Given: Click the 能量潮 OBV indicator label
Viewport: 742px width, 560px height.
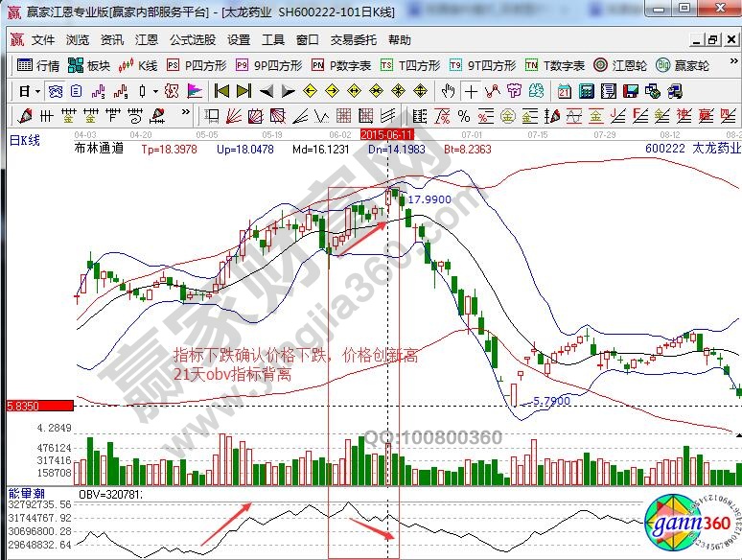Looking at the screenshot, I should coord(27,494).
